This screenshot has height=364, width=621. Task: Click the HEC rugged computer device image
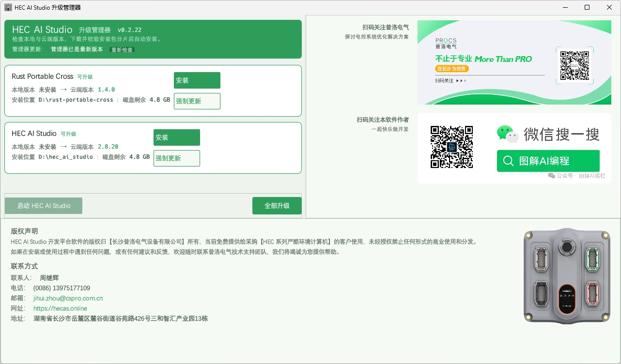coord(567,276)
